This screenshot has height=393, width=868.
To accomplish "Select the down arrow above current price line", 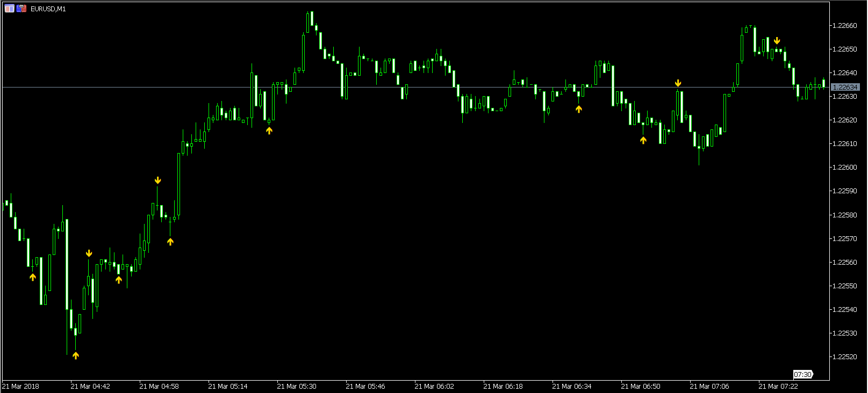I will point(678,83).
